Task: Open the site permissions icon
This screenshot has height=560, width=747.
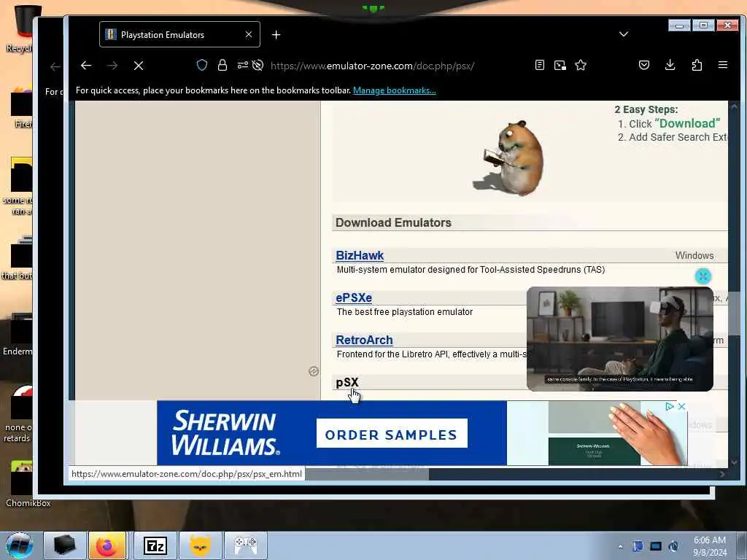Action: point(242,65)
